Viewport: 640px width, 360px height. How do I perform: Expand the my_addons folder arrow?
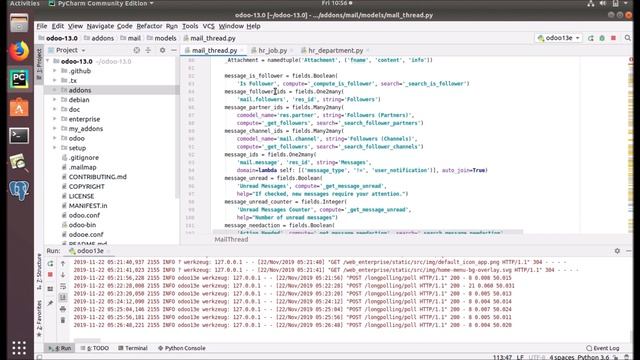click(55, 129)
